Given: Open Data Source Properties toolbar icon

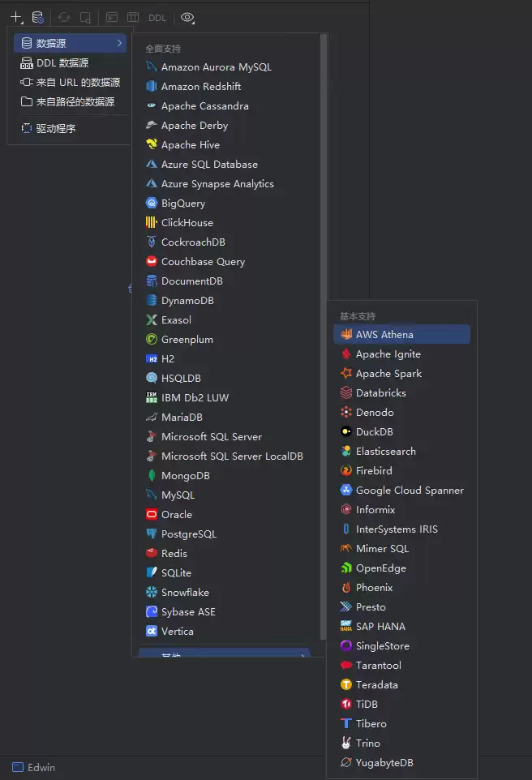Looking at the screenshot, I should (37, 17).
